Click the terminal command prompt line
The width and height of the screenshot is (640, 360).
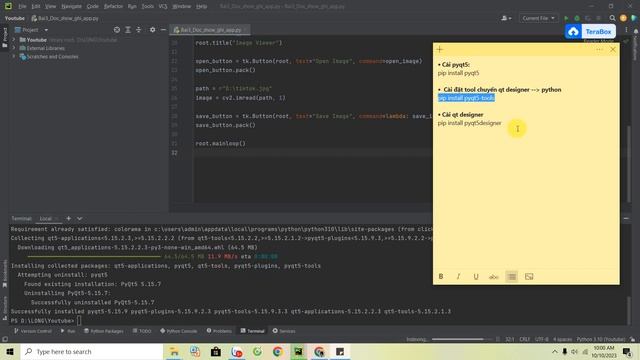coord(46,321)
